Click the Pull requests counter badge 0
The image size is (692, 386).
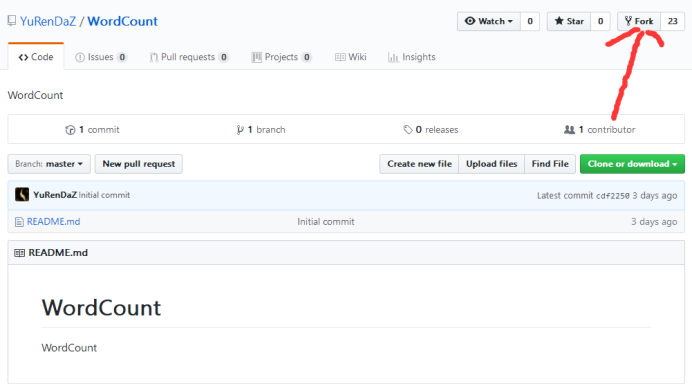(x=224, y=57)
